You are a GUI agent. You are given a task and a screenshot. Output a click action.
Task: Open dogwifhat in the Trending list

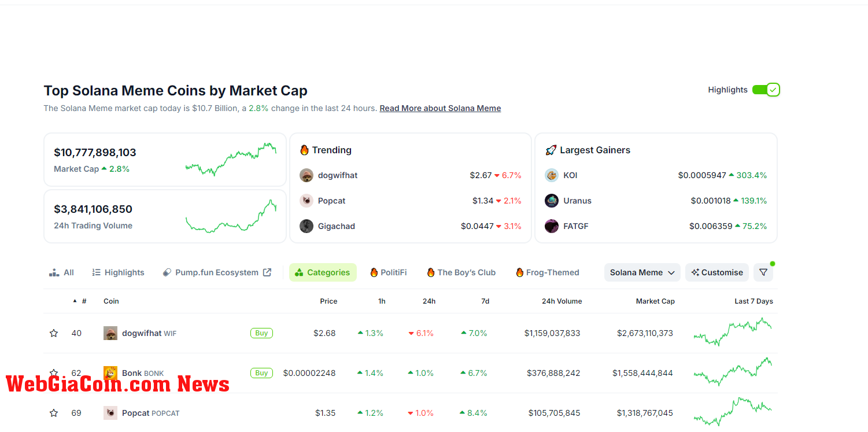click(338, 175)
